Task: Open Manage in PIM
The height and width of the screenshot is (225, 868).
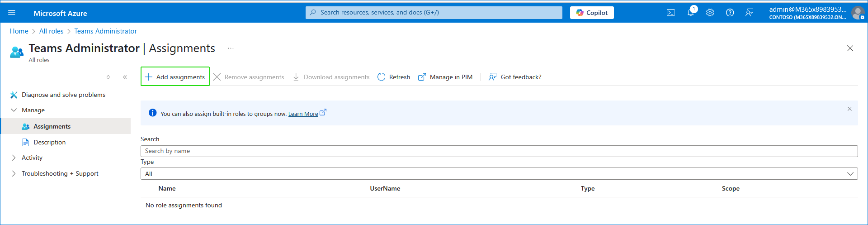Action: click(445, 77)
